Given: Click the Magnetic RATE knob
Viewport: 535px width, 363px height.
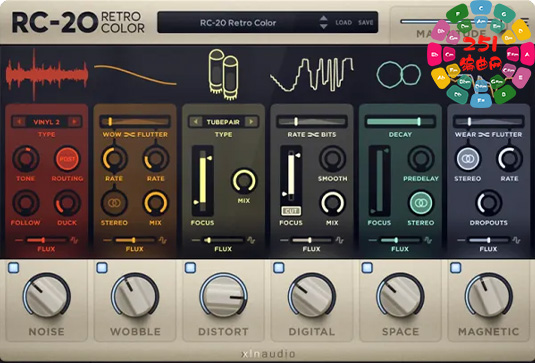Looking at the screenshot, I should point(509,159).
